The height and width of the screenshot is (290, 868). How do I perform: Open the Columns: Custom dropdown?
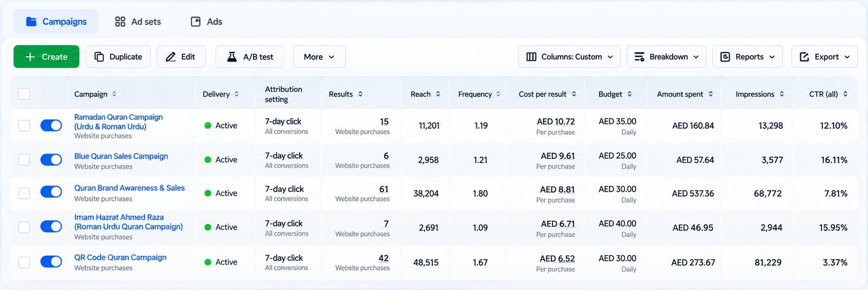point(570,57)
